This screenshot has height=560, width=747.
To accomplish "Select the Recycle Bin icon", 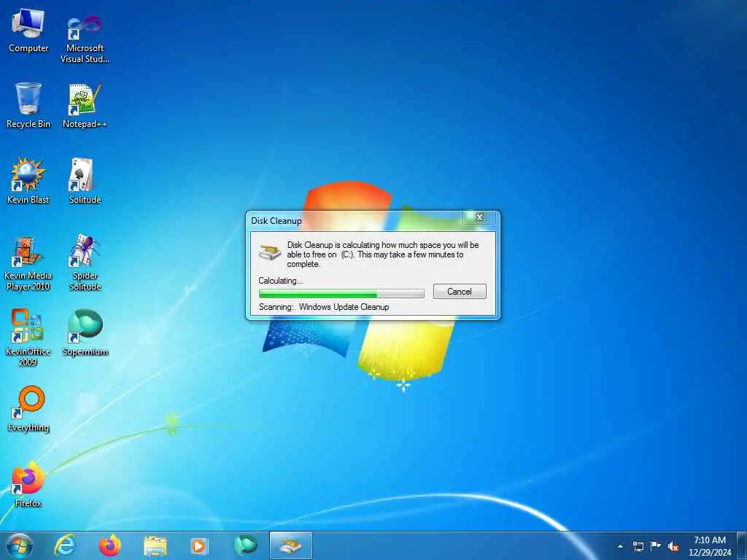I will [28, 105].
